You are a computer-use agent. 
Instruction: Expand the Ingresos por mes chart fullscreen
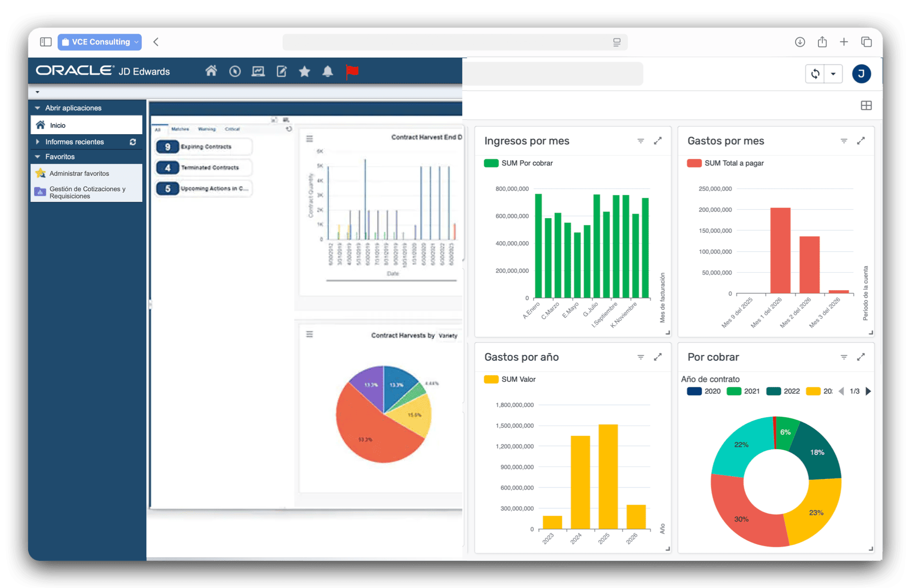point(658,141)
